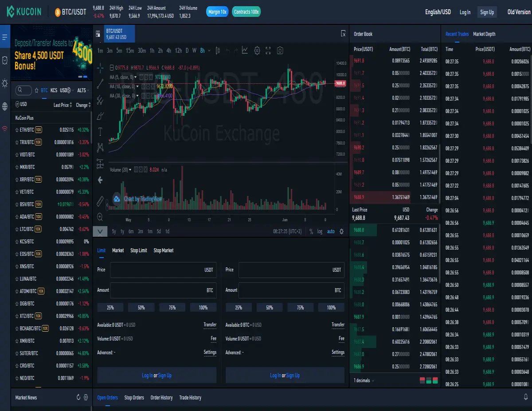
Task: Click the 50% button in the buy form
Action: pyautogui.click(x=141, y=307)
